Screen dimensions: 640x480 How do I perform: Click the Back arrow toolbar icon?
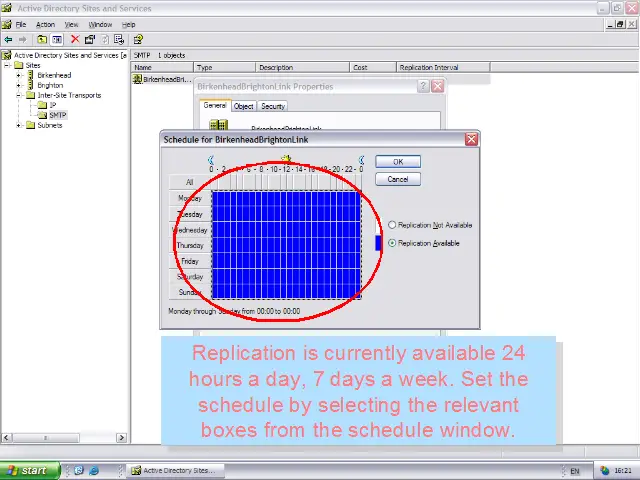[x=9, y=39]
